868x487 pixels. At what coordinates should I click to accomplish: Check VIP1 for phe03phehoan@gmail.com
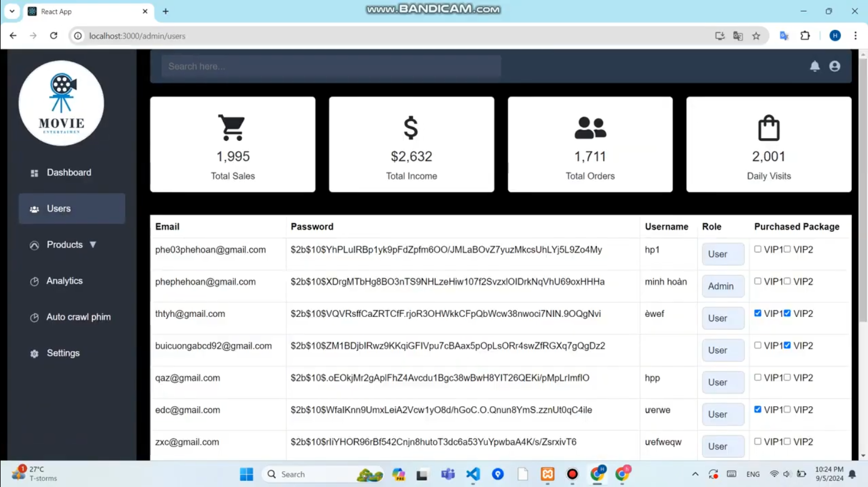(757, 249)
